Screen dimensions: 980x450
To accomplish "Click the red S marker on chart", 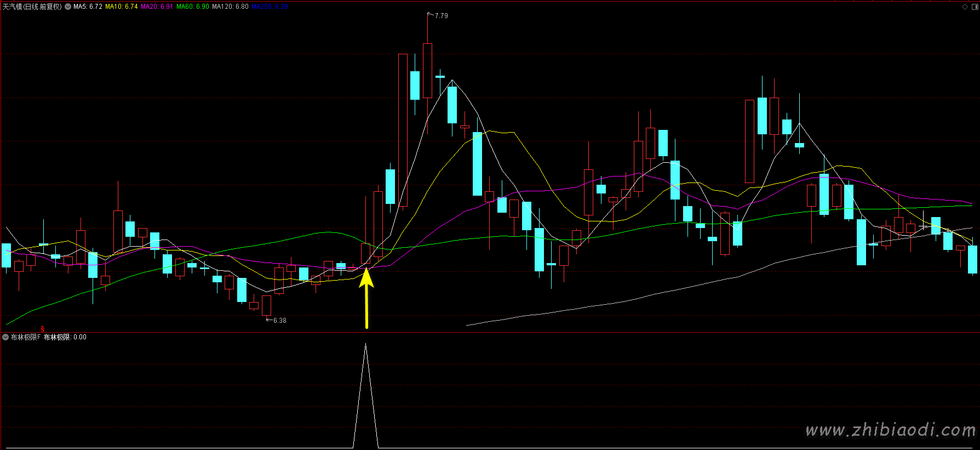I will click(42, 329).
